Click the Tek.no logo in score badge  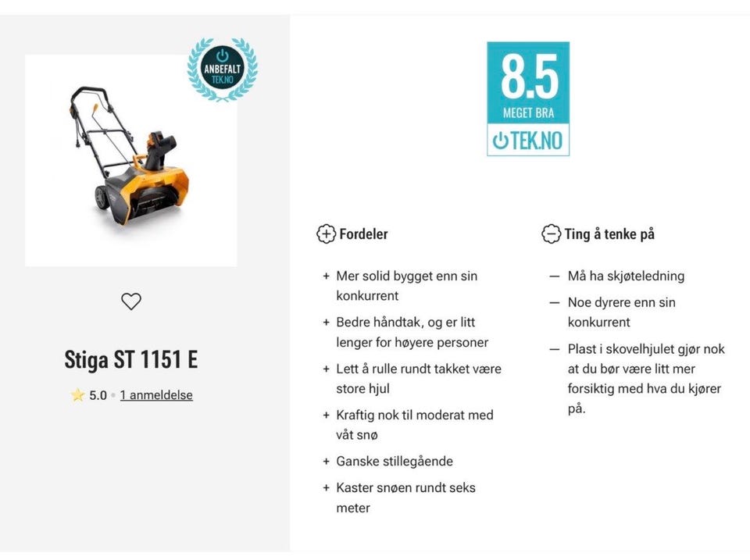click(528, 141)
